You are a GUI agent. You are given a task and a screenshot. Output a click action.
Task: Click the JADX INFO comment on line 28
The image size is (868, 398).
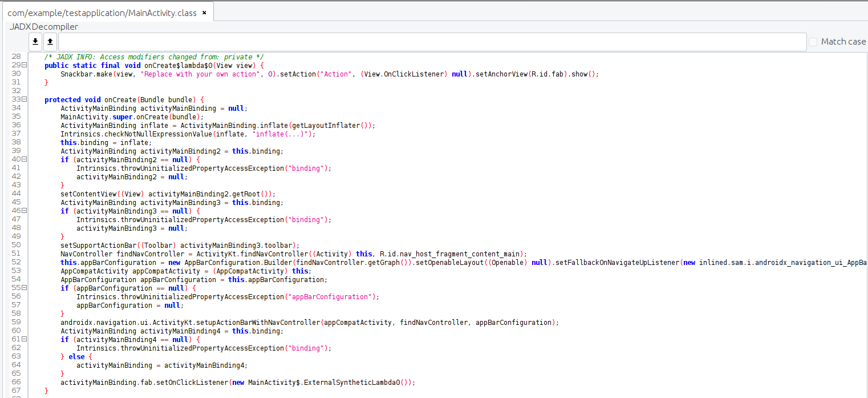pos(154,57)
